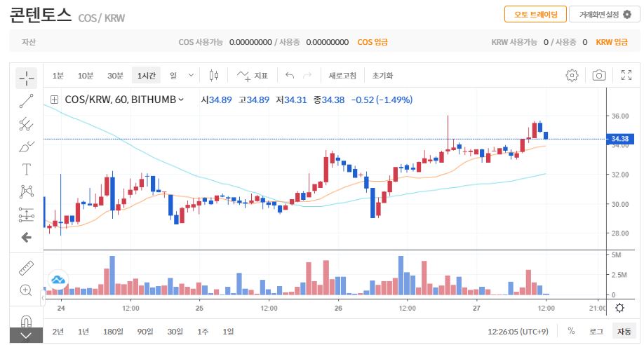644x345 pixels.
Task: Switch chart to fullscreen mode
Action: [626, 75]
